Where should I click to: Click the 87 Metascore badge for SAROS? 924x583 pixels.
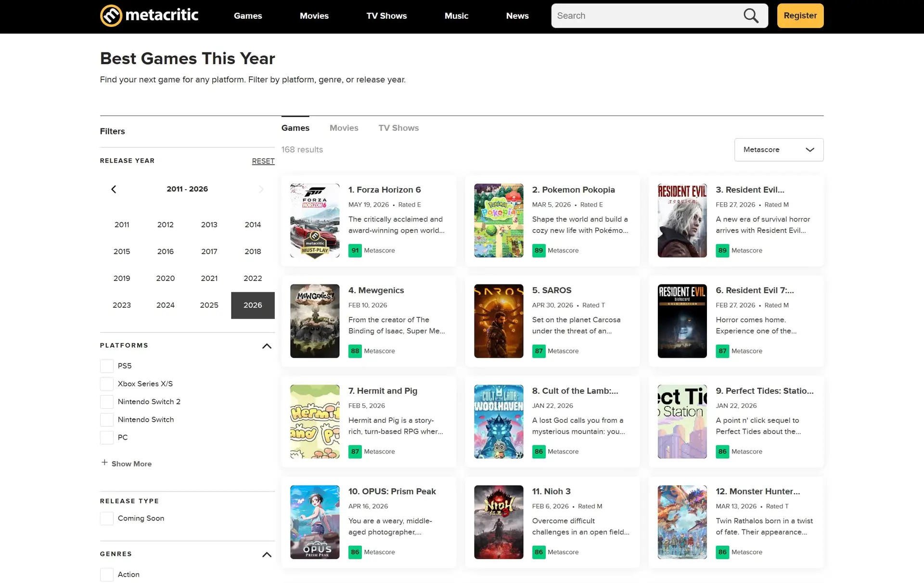(x=539, y=351)
